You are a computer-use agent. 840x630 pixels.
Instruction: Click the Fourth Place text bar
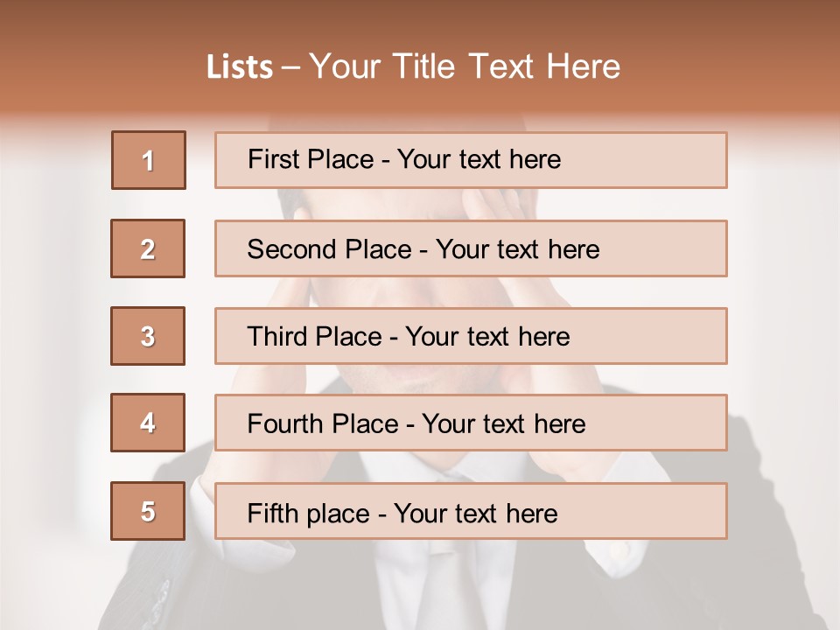tap(471, 423)
